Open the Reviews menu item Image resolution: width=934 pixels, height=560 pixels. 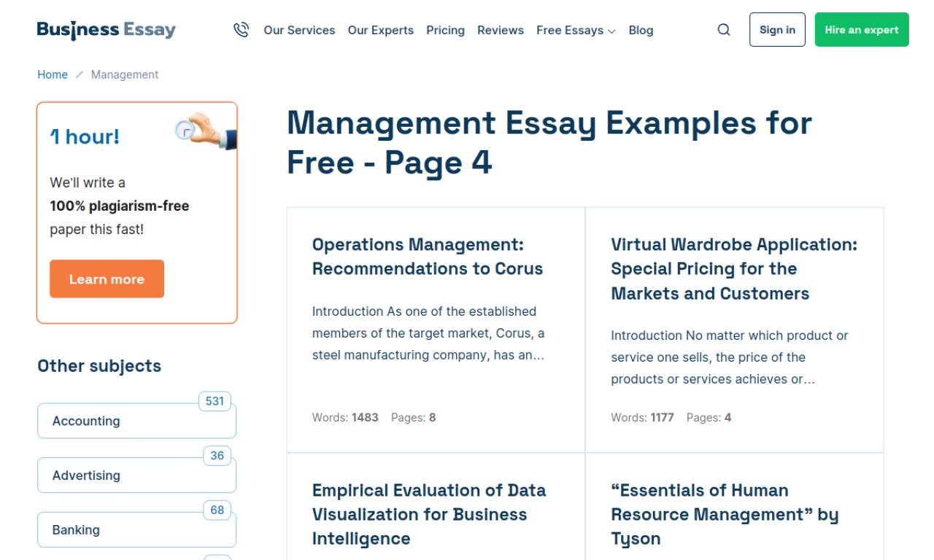coord(501,30)
